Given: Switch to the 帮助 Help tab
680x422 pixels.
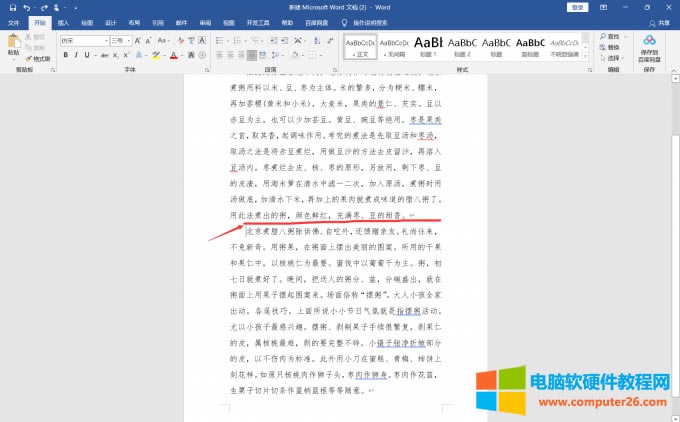Looking at the screenshot, I should (x=287, y=23).
